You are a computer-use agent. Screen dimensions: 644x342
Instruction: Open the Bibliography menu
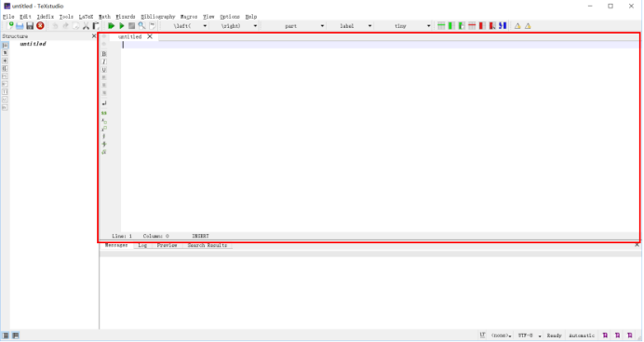pyautogui.click(x=158, y=17)
